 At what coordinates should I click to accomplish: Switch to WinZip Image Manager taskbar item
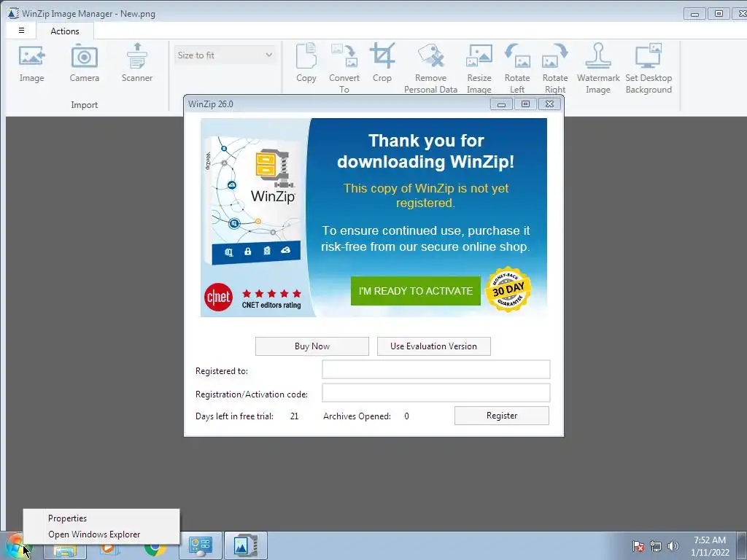coord(245,546)
